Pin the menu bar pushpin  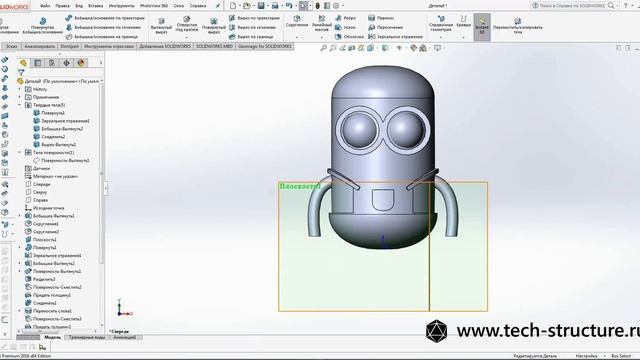[218, 6]
